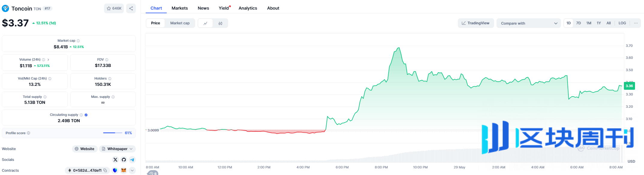Screen dimensions: 644x175
Task: Click Profile score info icon
Action: (x=28, y=133)
